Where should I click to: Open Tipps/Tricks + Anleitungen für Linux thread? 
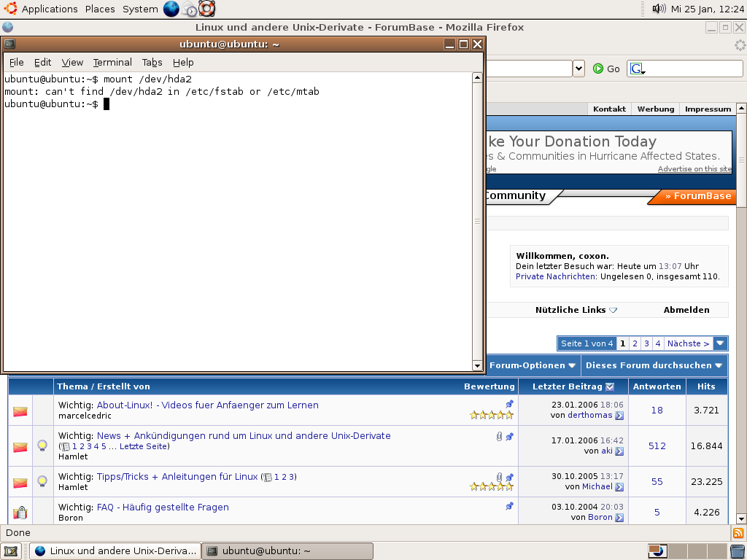click(x=177, y=477)
